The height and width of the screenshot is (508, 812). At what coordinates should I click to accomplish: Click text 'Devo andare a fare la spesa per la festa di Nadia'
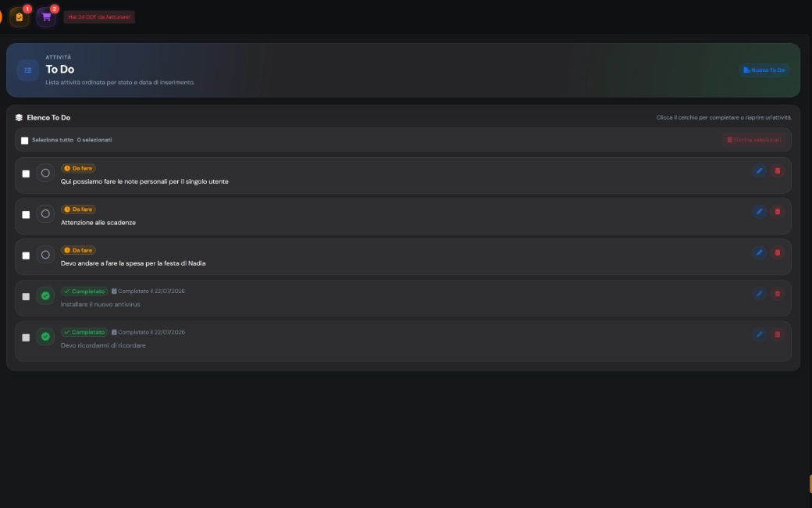coord(133,263)
